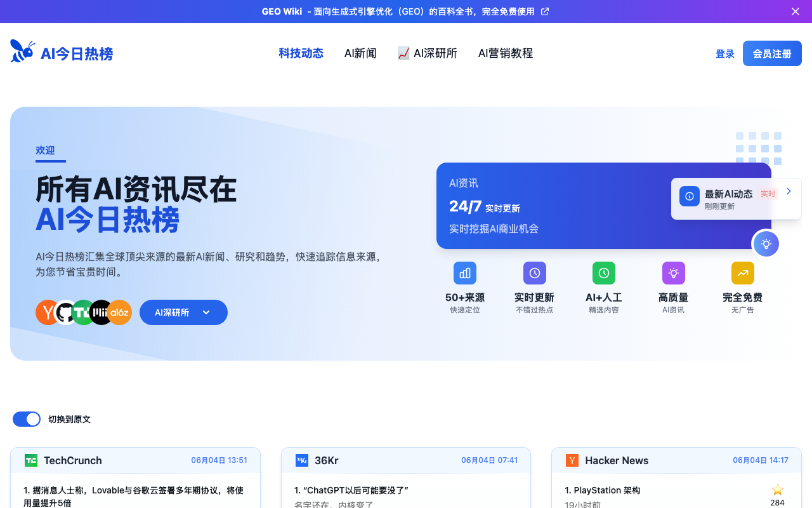Click the 24/7 实时更新 text
812x508 pixels.
click(485, 206)
